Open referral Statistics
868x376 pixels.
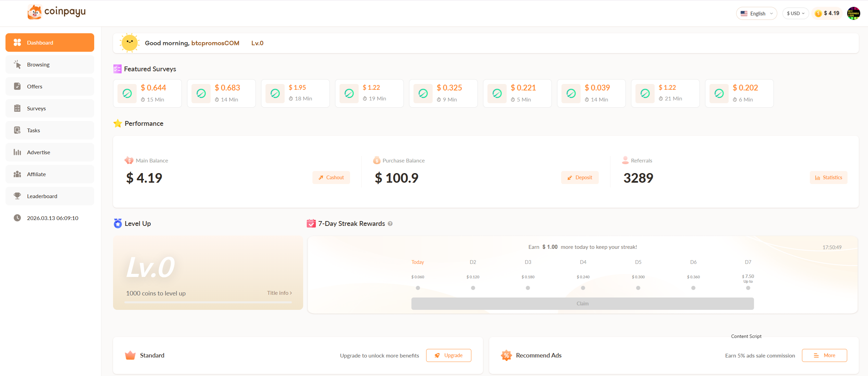click(x=828, y=178)
